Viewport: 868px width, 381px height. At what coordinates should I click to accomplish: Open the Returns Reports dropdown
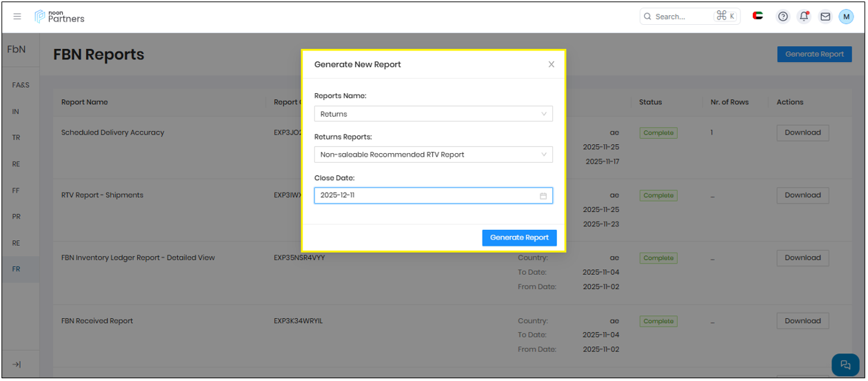click(433, 155)
